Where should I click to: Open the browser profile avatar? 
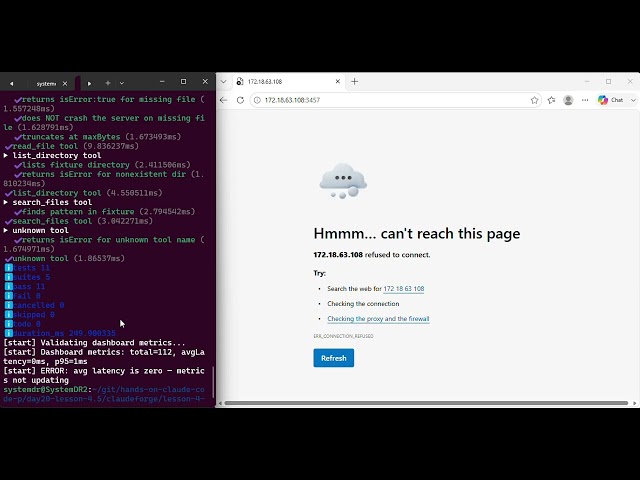pos(568,100)
